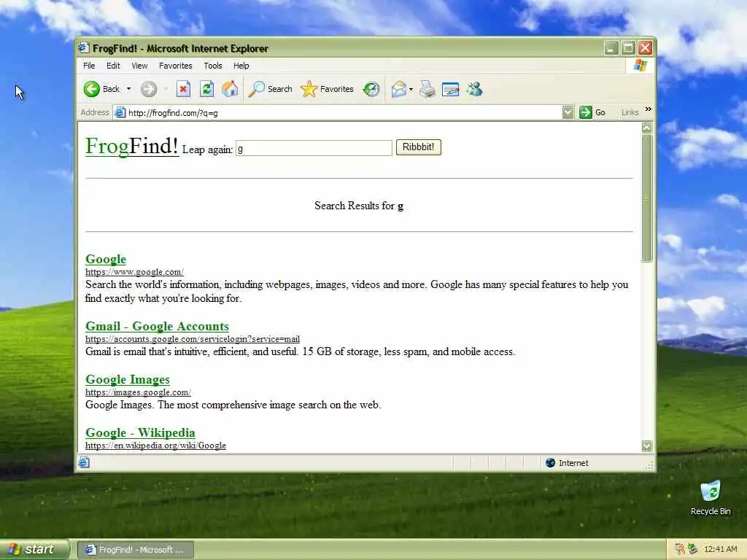Click the green Go button

click(592, 112)
